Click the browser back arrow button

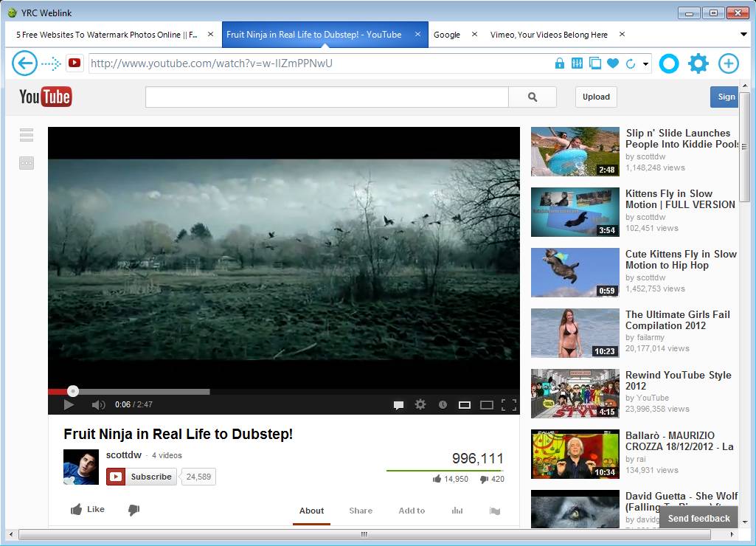24,63
